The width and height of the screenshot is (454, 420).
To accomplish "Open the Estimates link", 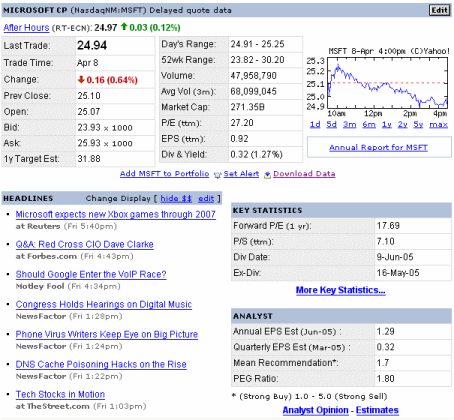I will pos(377,410).
